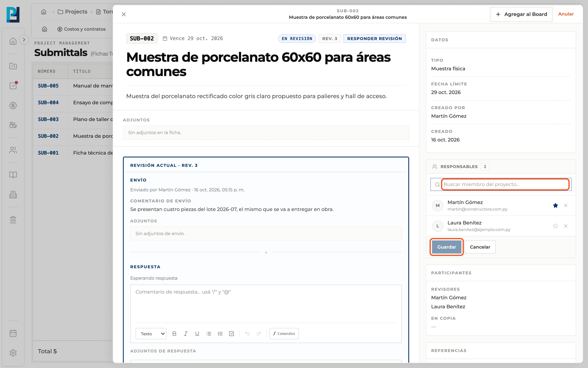Image resolution: width=588 pixels, height=368 pixels.
Task: Open team people icon in sidebar
Action: click(x=13, y=150)
